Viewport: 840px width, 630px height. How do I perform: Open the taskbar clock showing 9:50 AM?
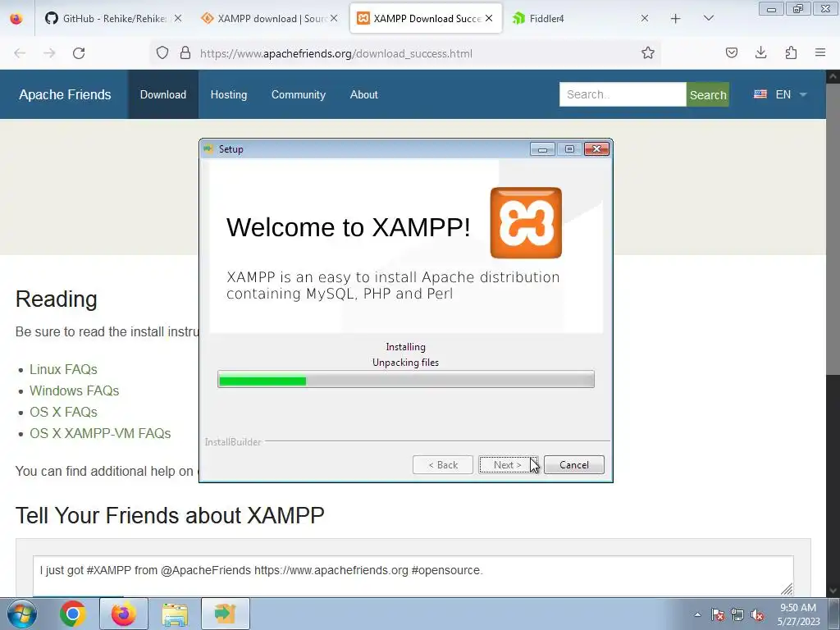[798, 614]
